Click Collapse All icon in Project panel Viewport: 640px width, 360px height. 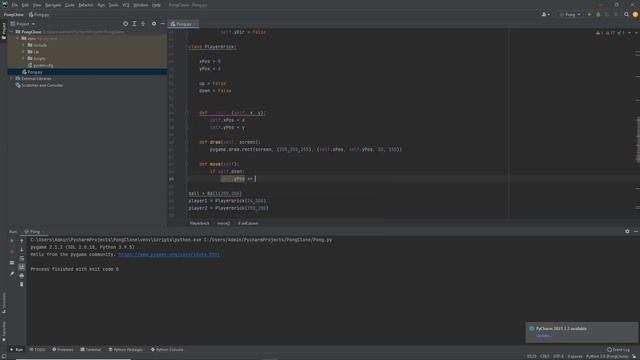143,24
